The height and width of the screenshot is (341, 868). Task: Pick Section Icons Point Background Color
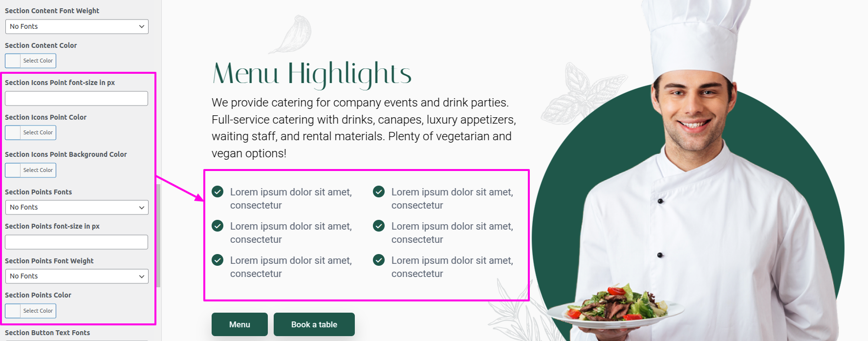30,170
